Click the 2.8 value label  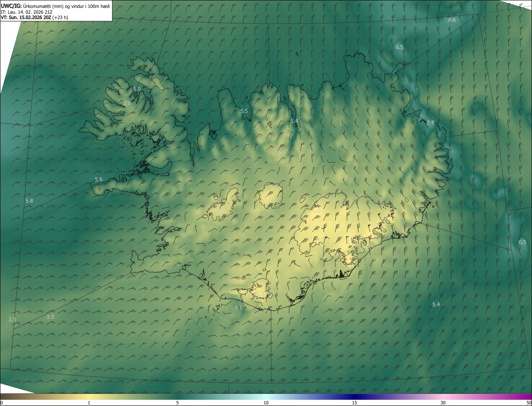tap(127, 103)
